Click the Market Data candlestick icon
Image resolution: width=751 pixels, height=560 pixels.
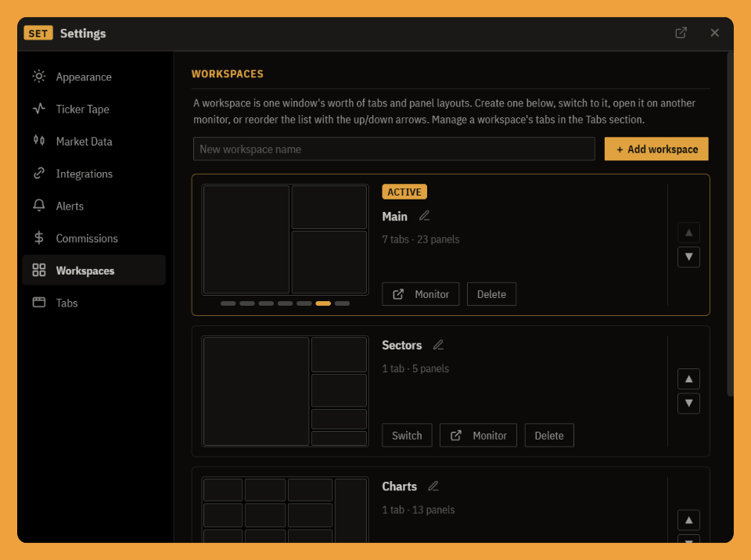point(39,140)
